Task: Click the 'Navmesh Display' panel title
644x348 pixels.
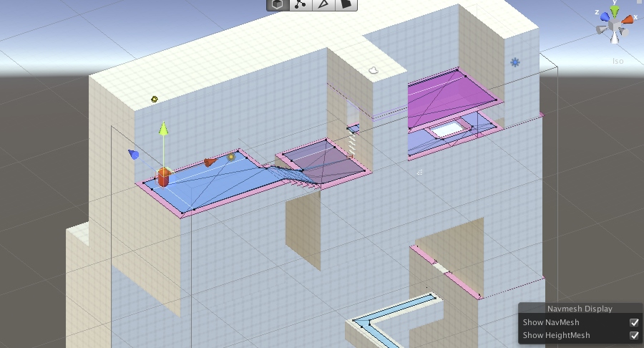Action: (580, 309)
